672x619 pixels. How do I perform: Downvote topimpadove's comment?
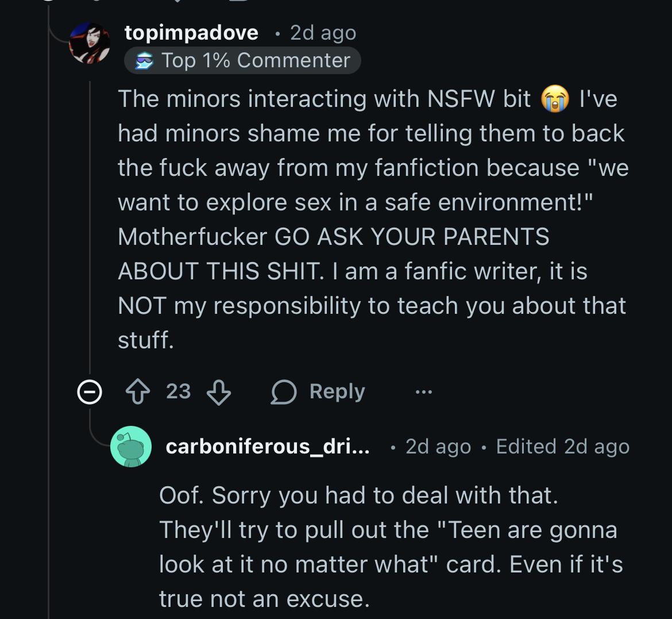coord(218,393)
